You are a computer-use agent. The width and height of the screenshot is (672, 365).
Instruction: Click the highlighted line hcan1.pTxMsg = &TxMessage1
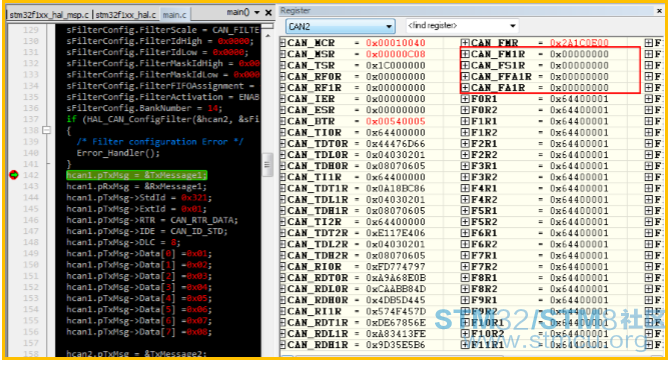137,175
